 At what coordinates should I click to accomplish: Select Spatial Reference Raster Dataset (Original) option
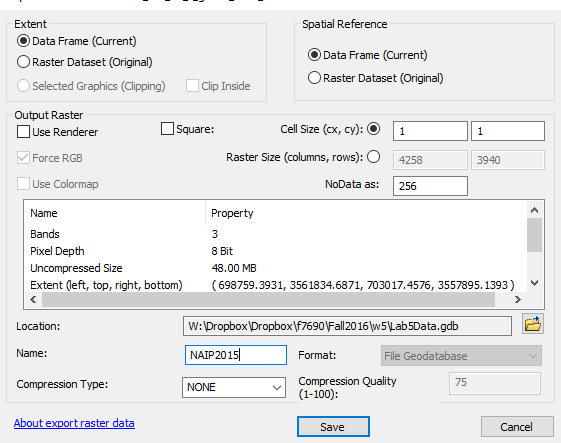tap(314, 78)
